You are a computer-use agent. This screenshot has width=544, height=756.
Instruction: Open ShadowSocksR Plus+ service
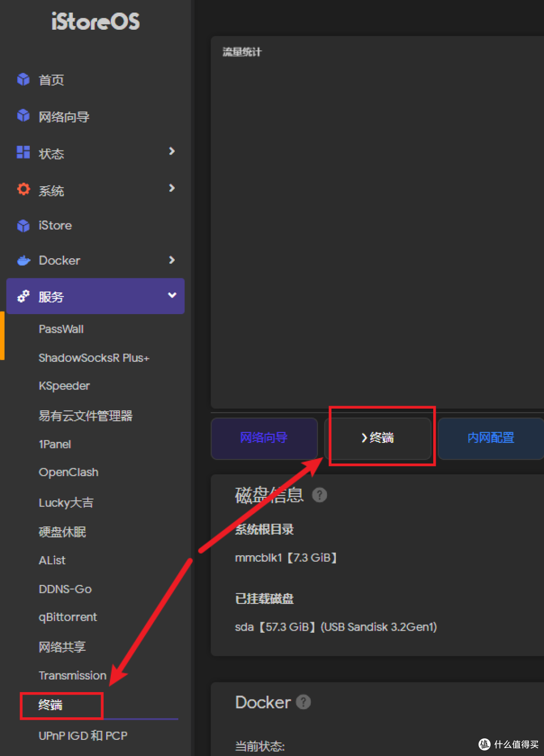(94, 358)
